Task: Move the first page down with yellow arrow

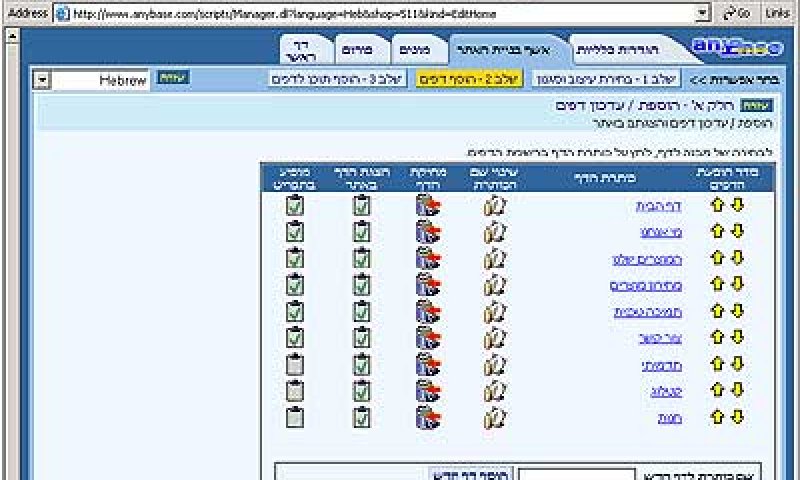Action: pos(737,205)
